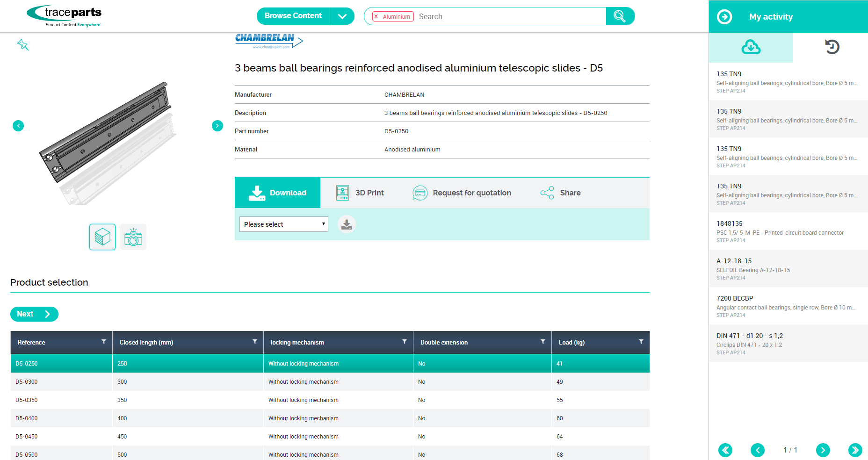Show next product image arrow
The height and width of the screenshot is (460, 868).
[x=217, y=126]
